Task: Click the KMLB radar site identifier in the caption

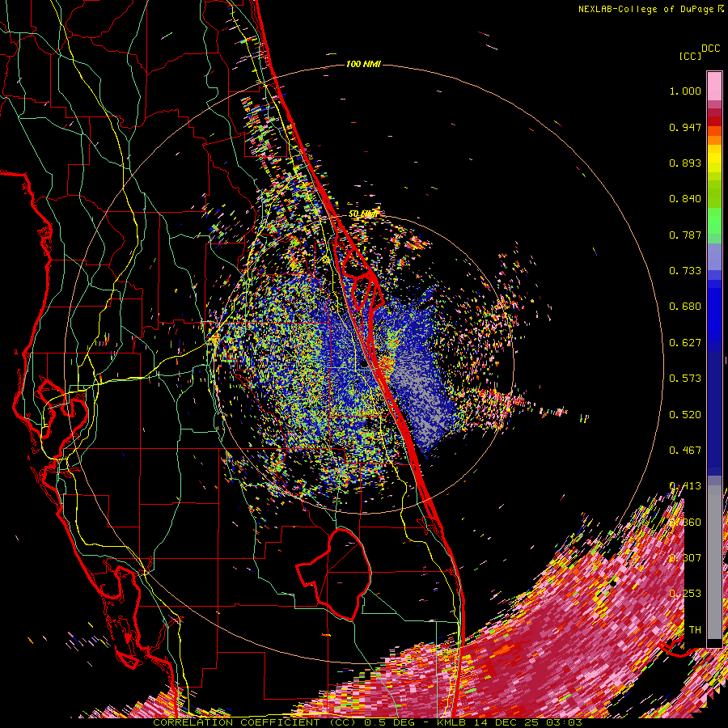Action: tap(451, 722)
